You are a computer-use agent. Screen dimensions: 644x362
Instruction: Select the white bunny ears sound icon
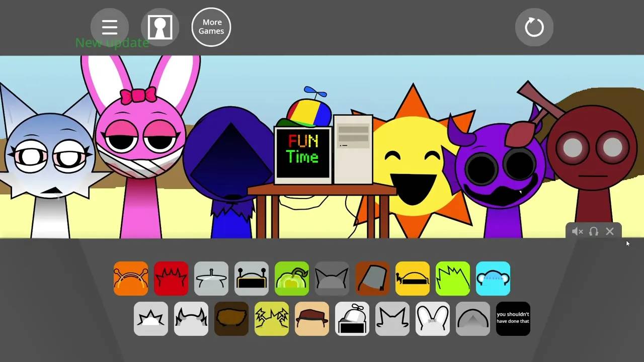[433, 319]
